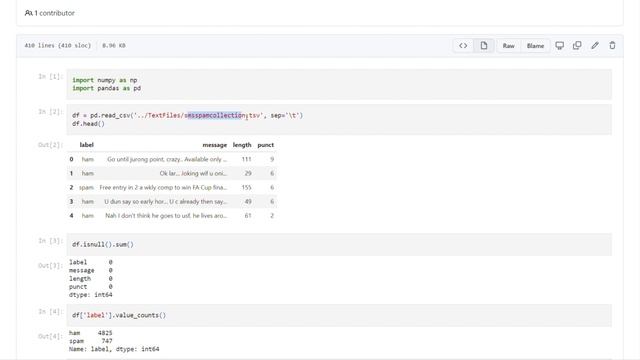
Task: Click message 'U dun say so early hor...'
Action: coord(166,202)
